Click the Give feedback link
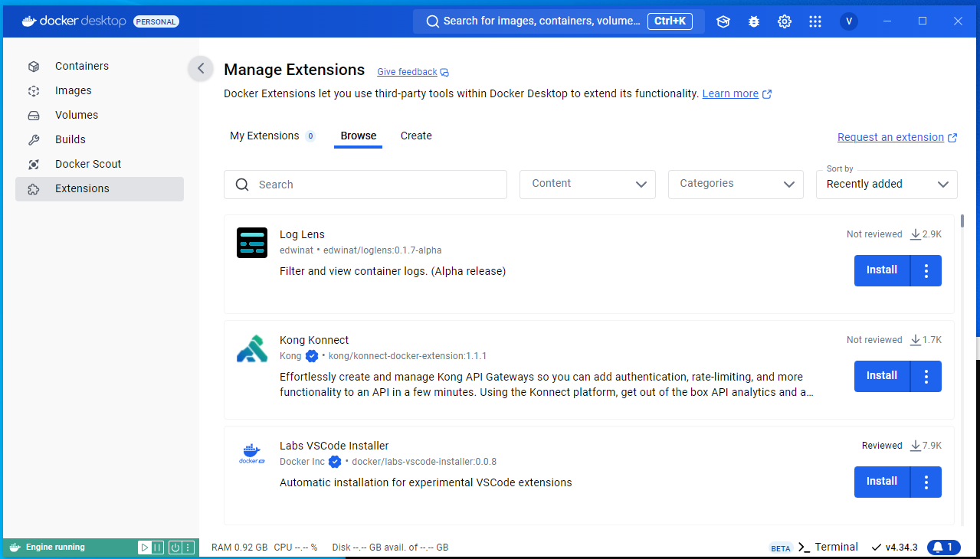This screenshot has height=559, width=980. [407, 72]
